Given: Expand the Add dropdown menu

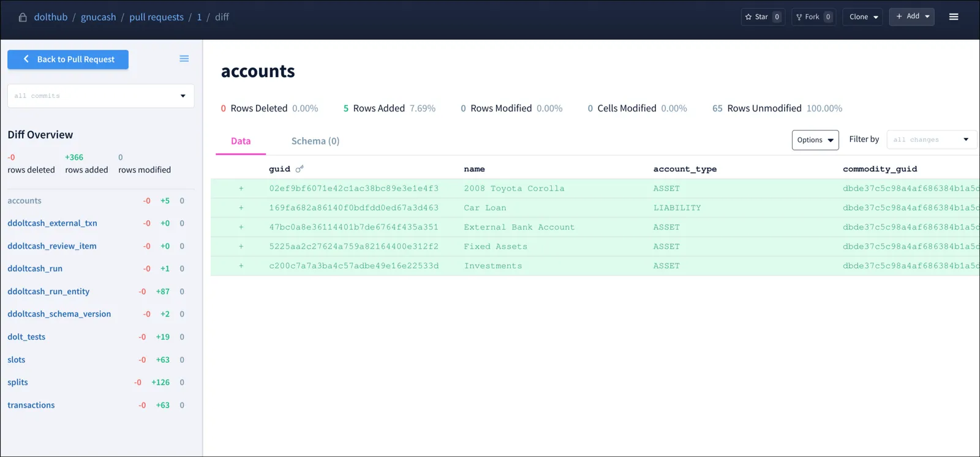Looking at the screenshot, I should [x=911, y=17].
